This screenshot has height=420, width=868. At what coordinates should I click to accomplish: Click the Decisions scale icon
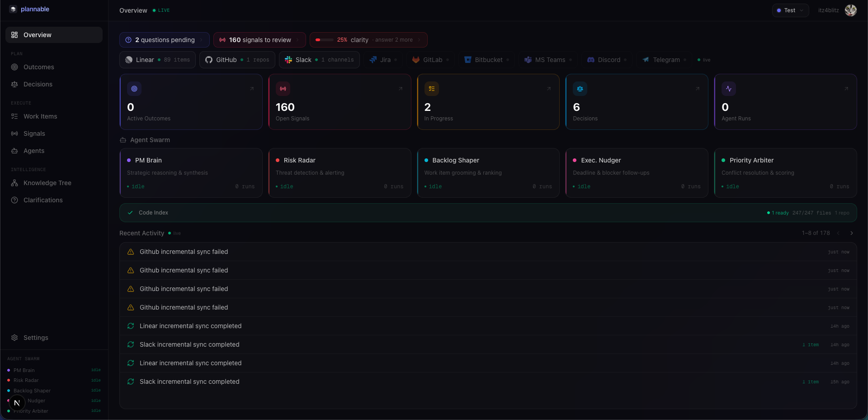coord(580,89)
